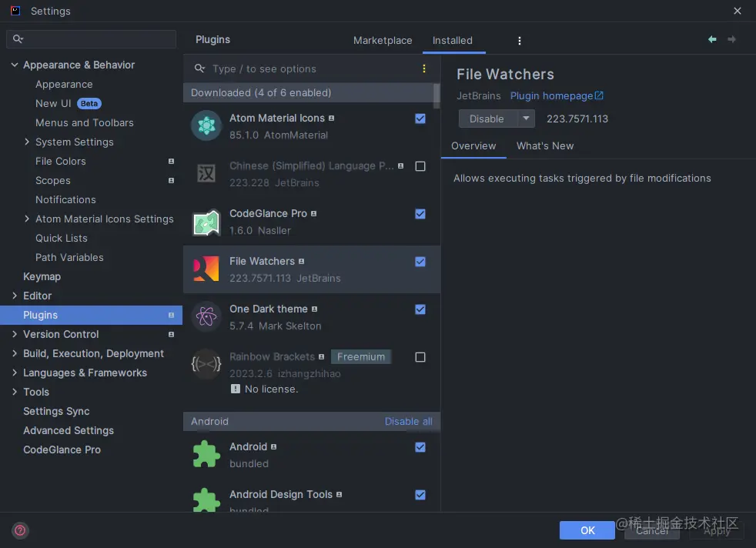Viewport: 756px width, 548px height.
Task: Click the back navigation arrow
Action: (712, 39)
